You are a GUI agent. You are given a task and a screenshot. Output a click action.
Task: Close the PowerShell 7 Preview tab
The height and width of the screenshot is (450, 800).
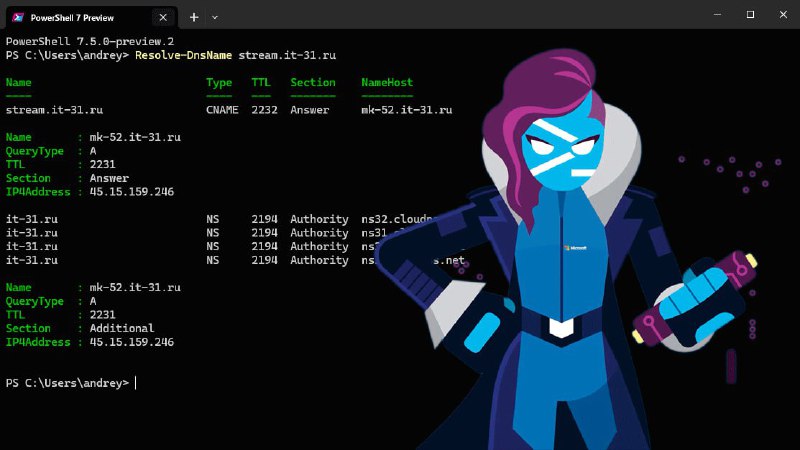[163, 17]
